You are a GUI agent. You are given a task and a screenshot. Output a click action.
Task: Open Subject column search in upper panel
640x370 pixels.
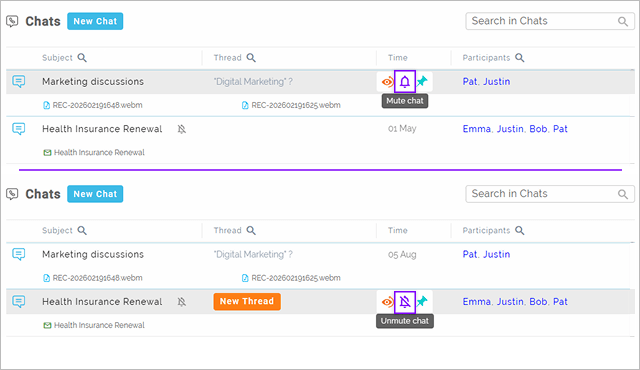(82, 58)
